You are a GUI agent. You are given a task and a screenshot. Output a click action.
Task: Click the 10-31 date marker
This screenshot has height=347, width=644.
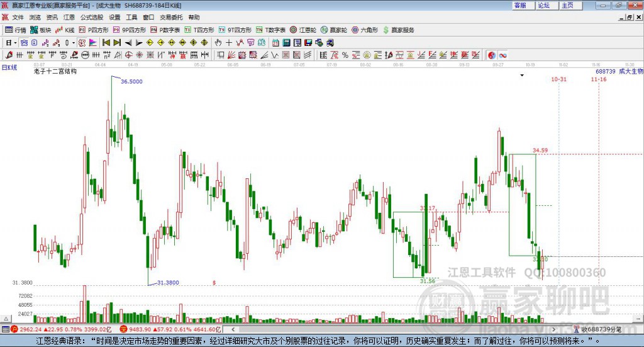(558, 79)
